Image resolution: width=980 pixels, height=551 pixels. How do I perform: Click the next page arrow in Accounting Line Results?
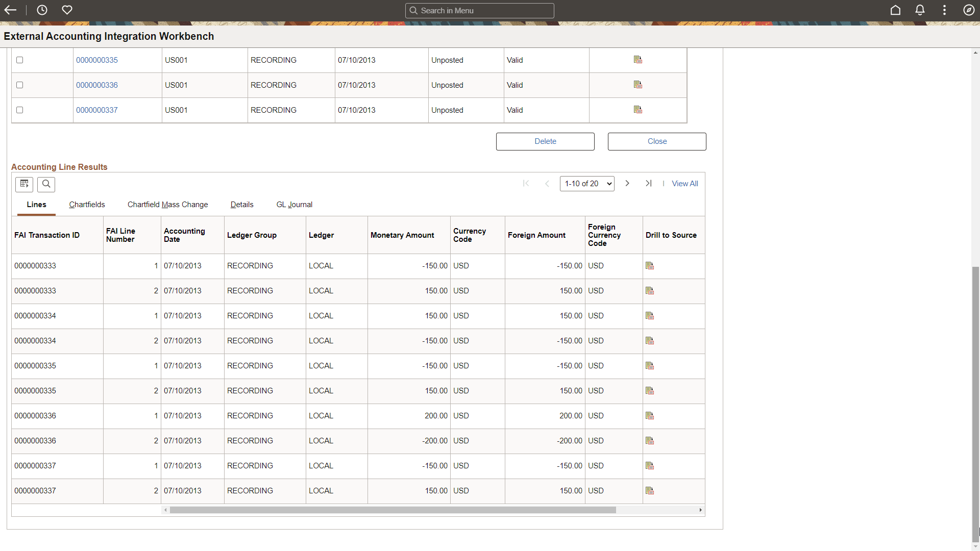click(627, 183)
